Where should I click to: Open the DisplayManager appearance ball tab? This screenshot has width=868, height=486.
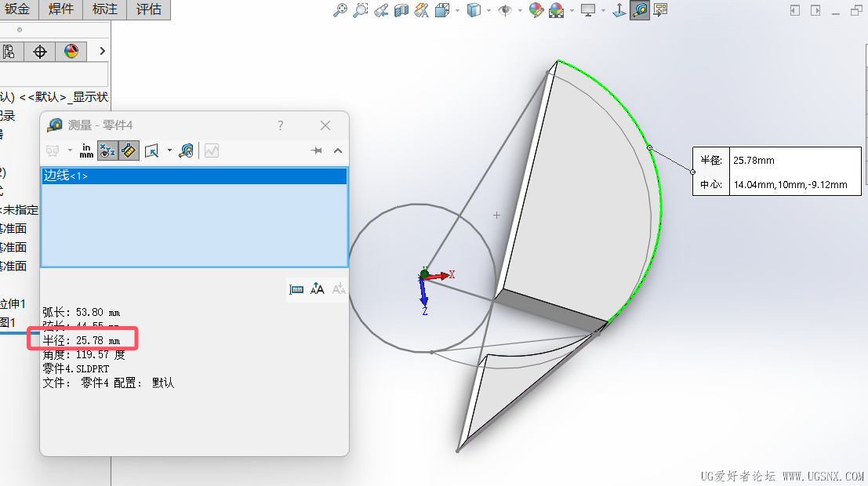click(71, 52)
